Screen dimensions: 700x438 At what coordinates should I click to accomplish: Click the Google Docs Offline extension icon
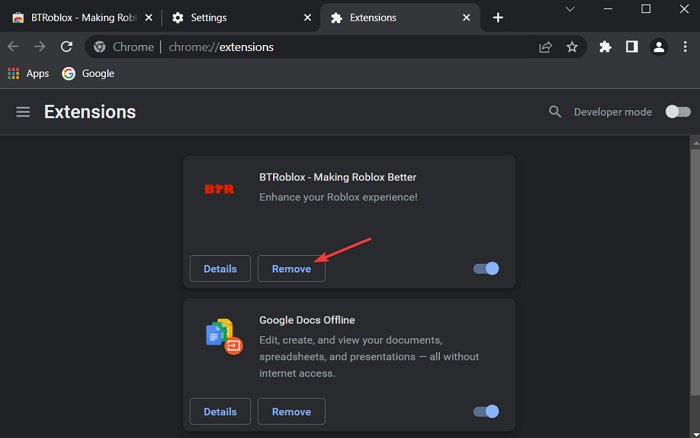224,337
